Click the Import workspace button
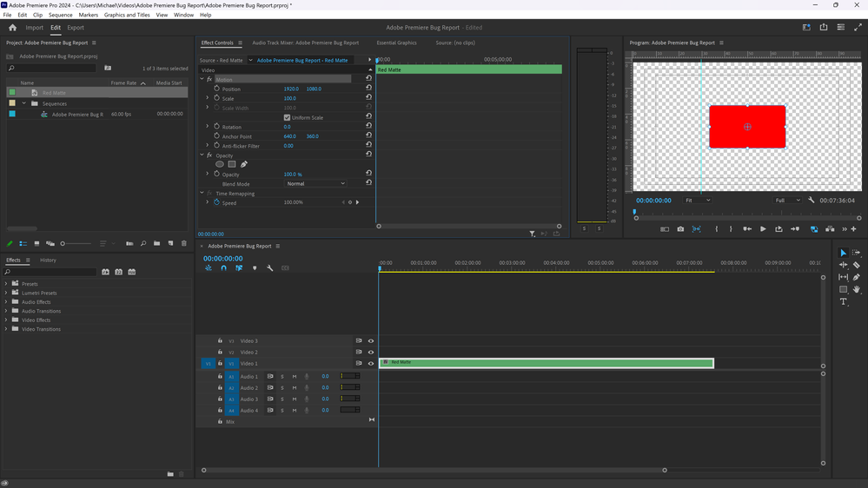Viewport: 868px width, 488px height. (35, 28)
